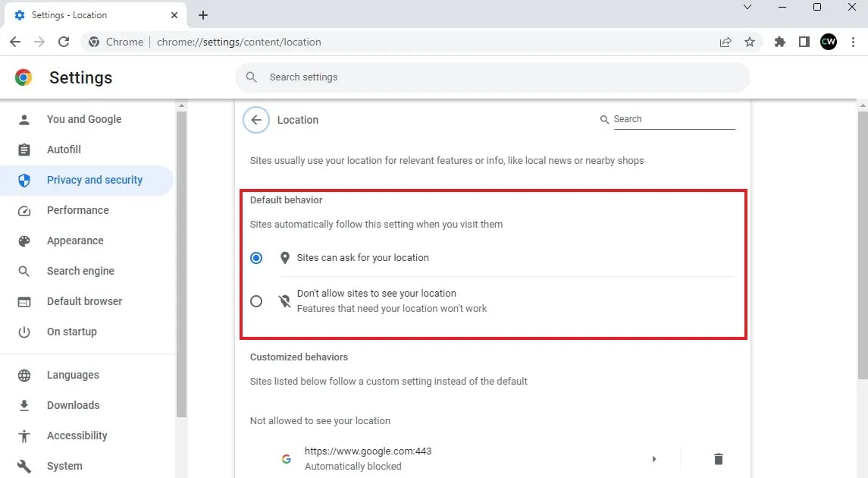Open Search engine settings
This screenshot has width=868, height=478.
coord(80,271)
